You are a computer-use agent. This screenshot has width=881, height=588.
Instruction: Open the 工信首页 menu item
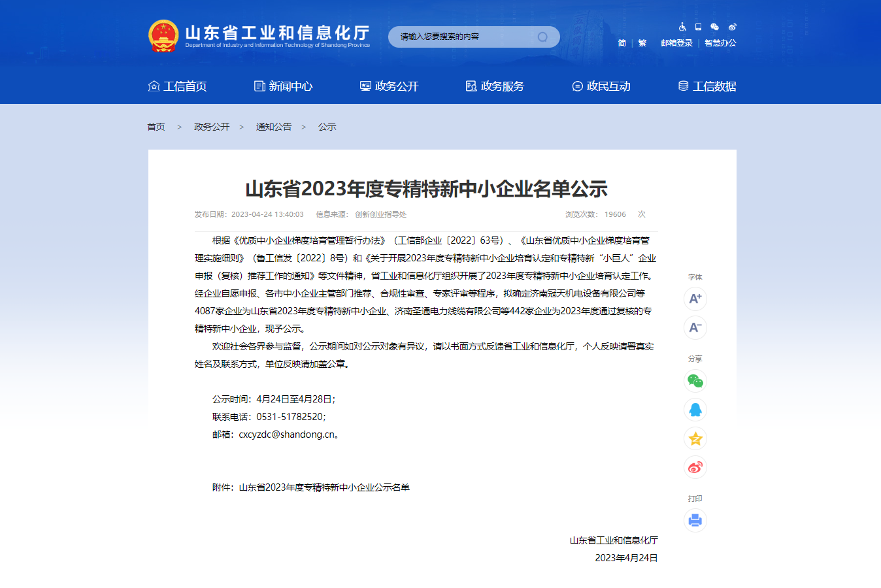(185, 86)
